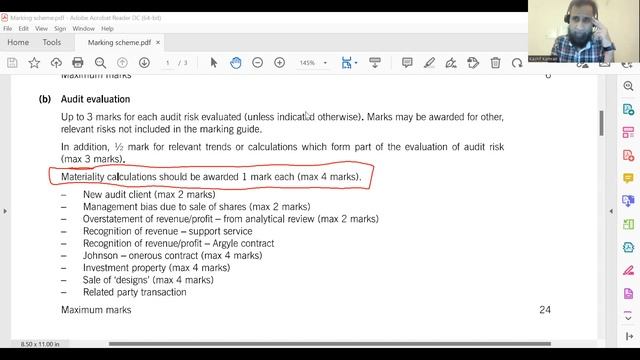Click the page size label 8.50 x 11.00 in
The width and height of the screenshot is (640, 360).
[x=40, y=344]
